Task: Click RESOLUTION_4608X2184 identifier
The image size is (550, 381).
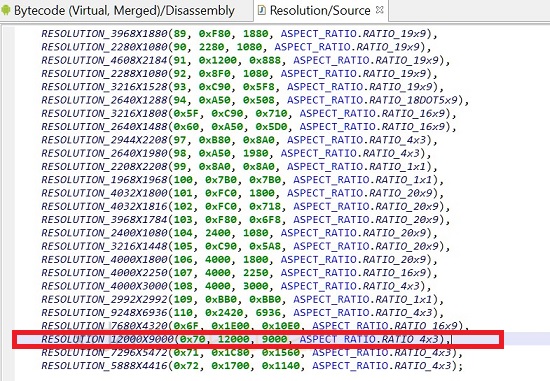Action: pyautogui.click(x=105, y=60)
